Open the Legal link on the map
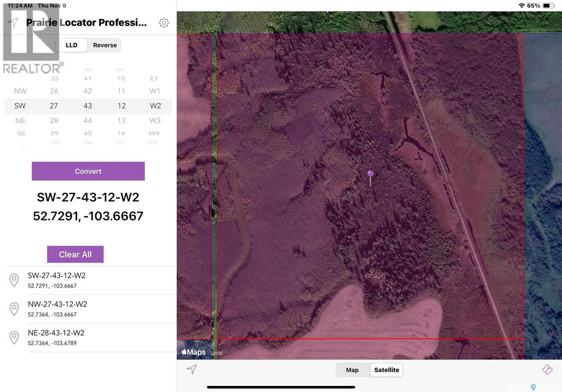 [x=216, y=353]
